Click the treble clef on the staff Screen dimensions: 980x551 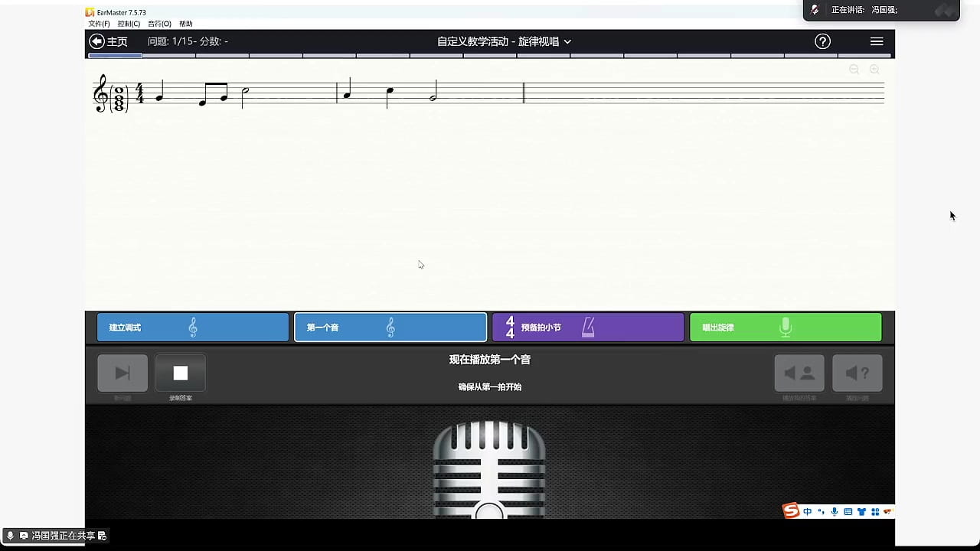pos(100,93)
